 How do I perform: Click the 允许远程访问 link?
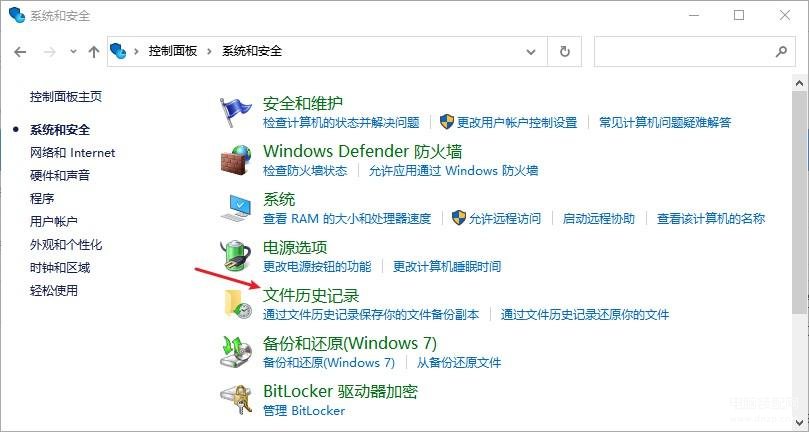pos(505,218)
